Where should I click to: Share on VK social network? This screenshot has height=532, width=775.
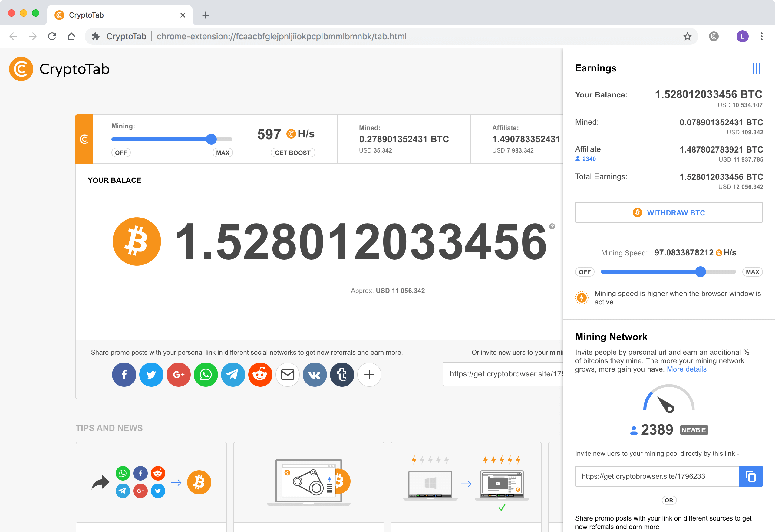coord(315,375)
